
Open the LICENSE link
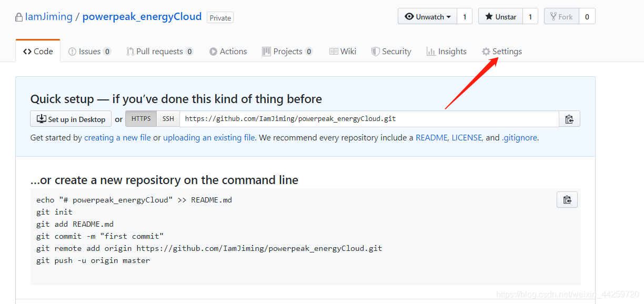pos(467,138)
